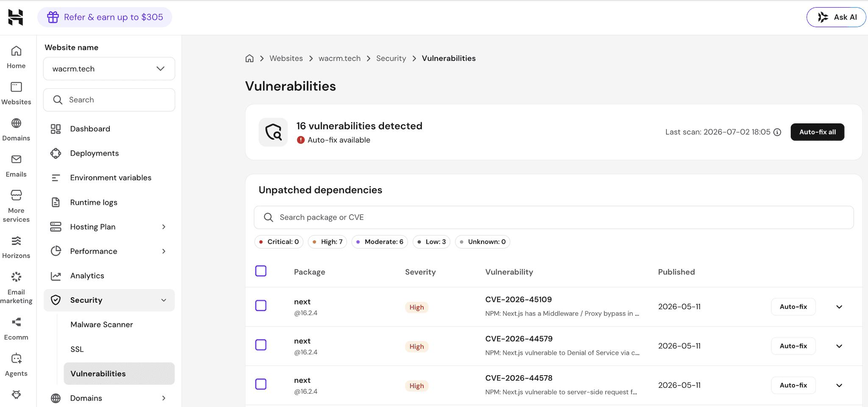This screenshot has width=868, height=407.
Task: Tick the checkbox for CVE-2026-44579
Action: (261, 345)
